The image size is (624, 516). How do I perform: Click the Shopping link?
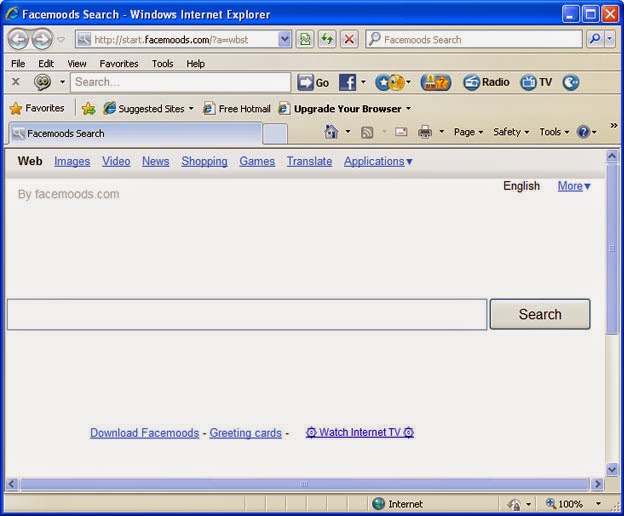coord(205,162)
